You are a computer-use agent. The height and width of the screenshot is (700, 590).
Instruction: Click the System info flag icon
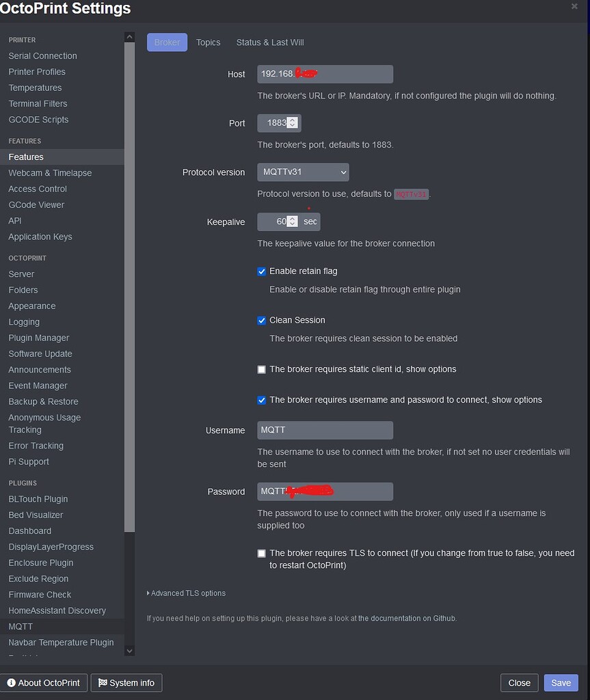(103, 683)
